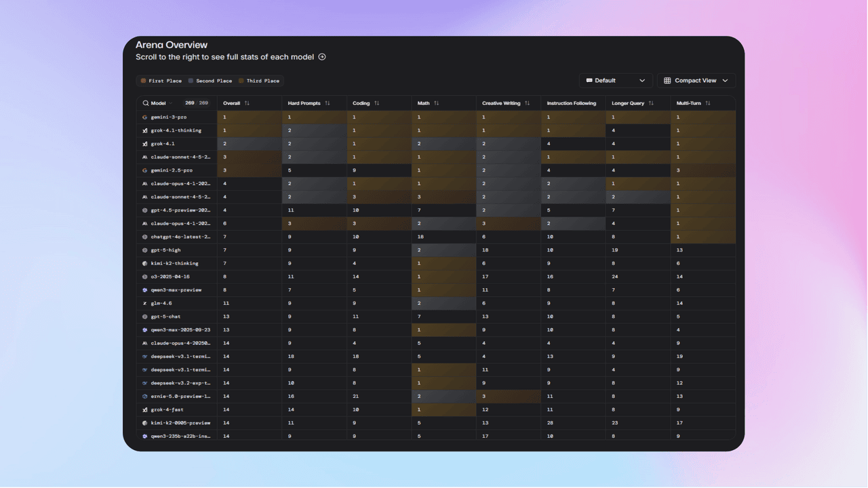Image resolution: width=868 pixels, height=488 pixels.
Task: Click the Google logo beside gemini-3-pro
Action: point(145,117)
